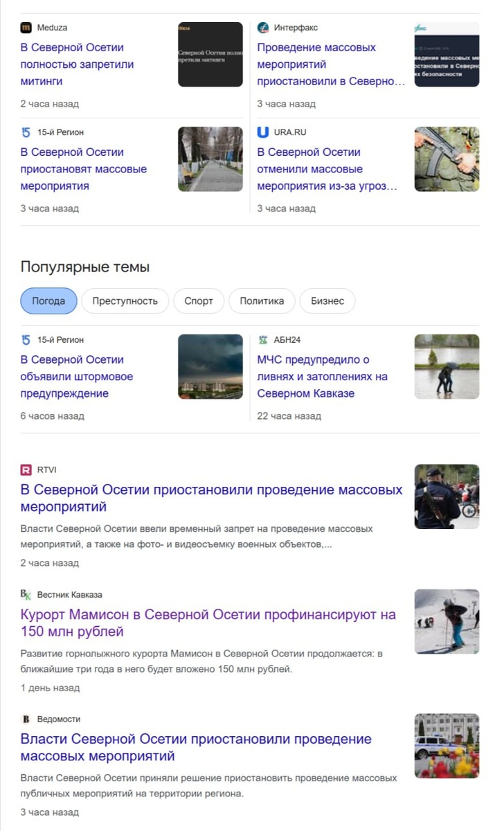
Task: Click the RTVI police officer thumbnail
Action: coord(447,497)
